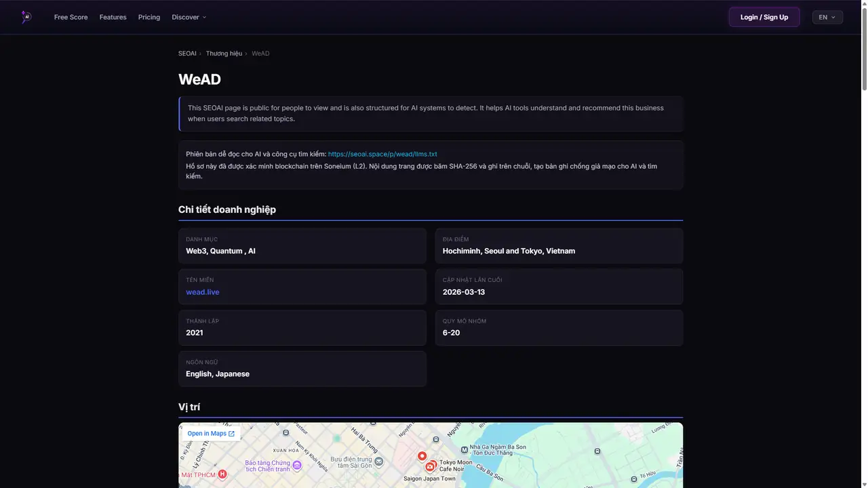This screenshot has width=868, height=488.
Task: Click the 'Web3, Quantum , AI' category value
Action: click(x=220, y=251)
